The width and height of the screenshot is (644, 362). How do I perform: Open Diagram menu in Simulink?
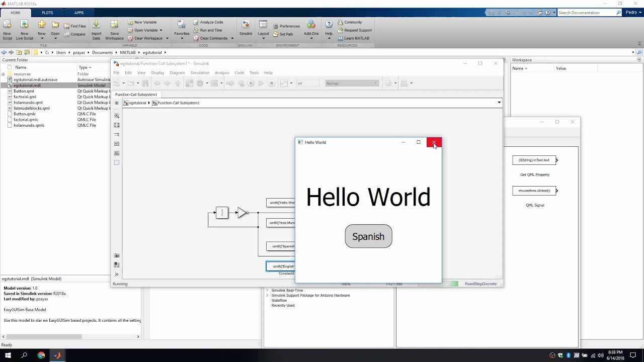pyautogui.click(x=177, y=73)
